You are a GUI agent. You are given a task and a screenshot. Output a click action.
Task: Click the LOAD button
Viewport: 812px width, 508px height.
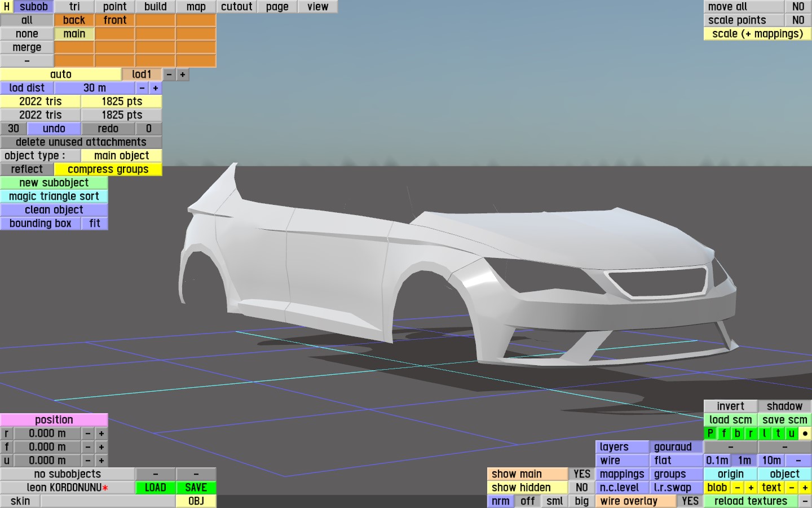tap(156, 488)
